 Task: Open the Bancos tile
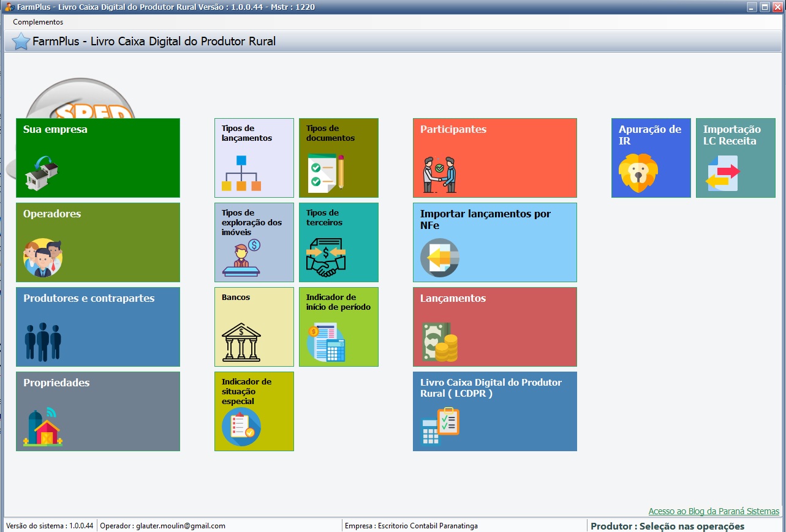[254, 327]
